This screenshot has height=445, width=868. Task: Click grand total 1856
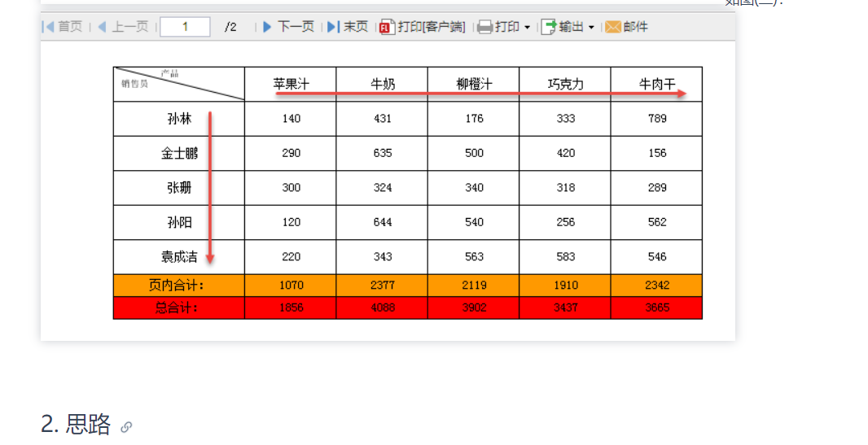coord(292,308)
